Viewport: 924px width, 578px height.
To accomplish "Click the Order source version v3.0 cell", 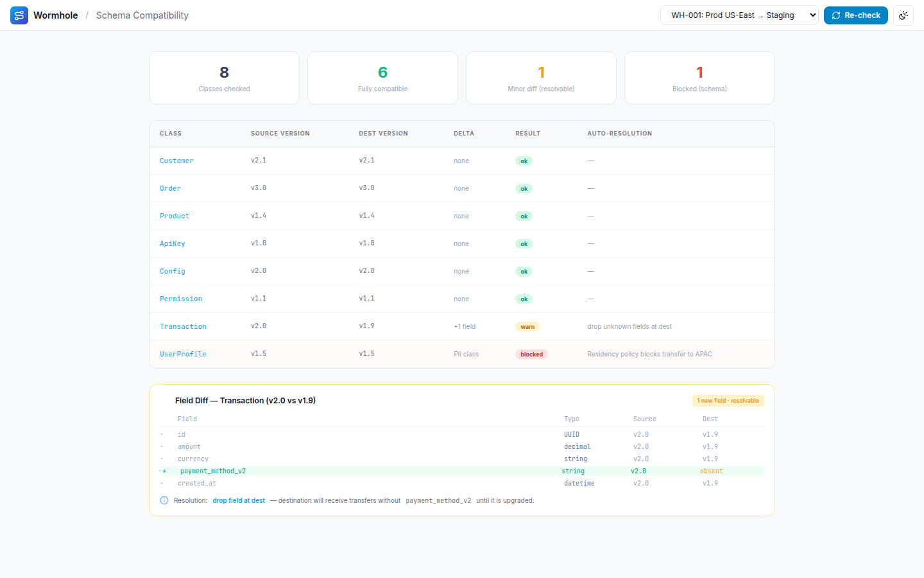I will [x=259, y=188].
